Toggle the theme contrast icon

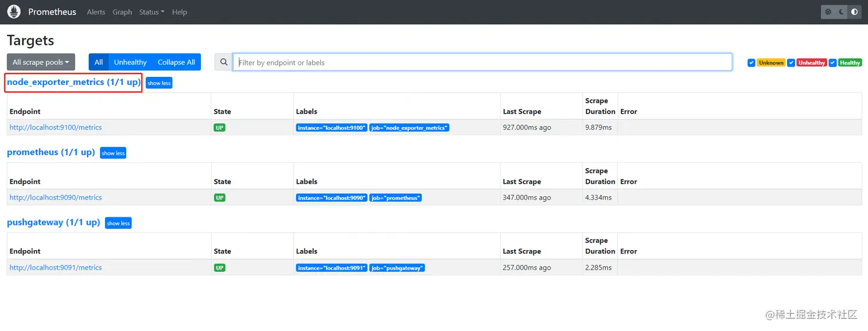click(x=855, y=11)
